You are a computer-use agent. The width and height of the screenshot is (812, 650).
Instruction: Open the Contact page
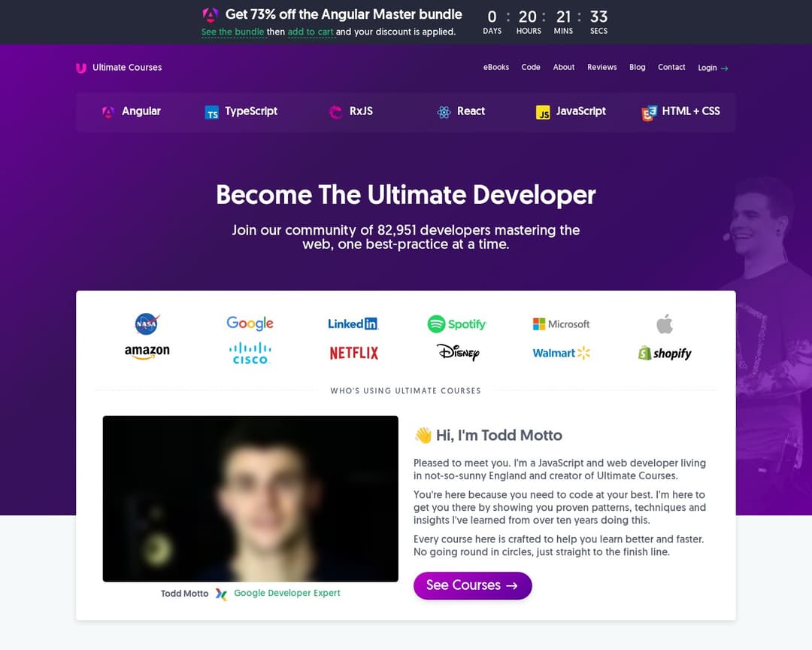[x=671, y=68]
